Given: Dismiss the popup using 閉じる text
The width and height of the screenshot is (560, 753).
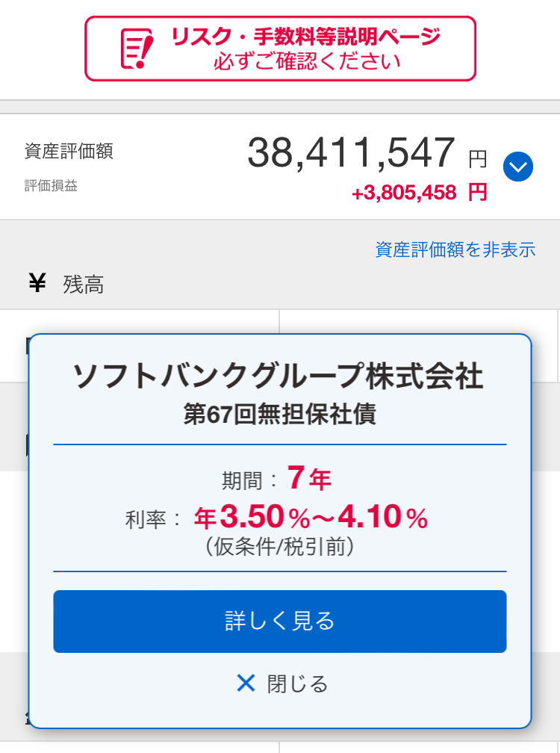Looking at the screenshot, I should coord(297,684).
